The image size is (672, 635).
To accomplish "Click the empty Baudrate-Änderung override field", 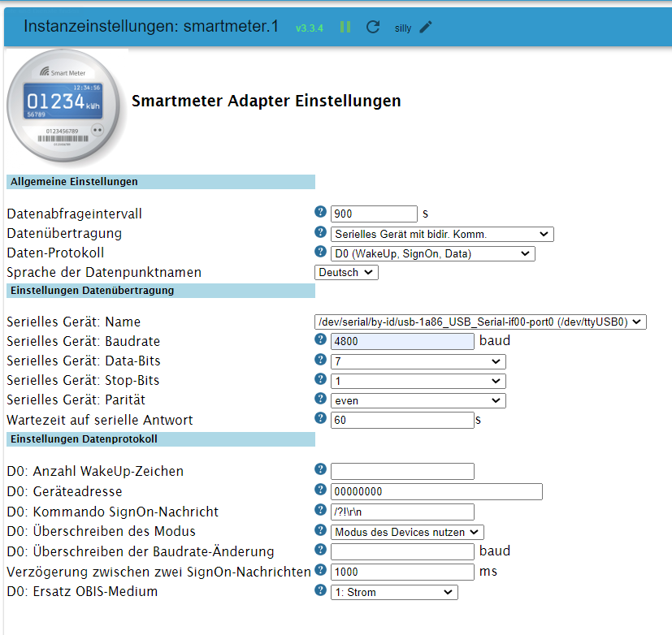I will (402, 551).
